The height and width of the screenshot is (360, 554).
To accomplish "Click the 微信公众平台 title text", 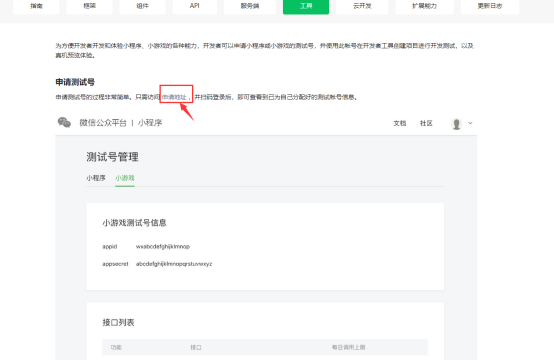I will pos(103,123).
